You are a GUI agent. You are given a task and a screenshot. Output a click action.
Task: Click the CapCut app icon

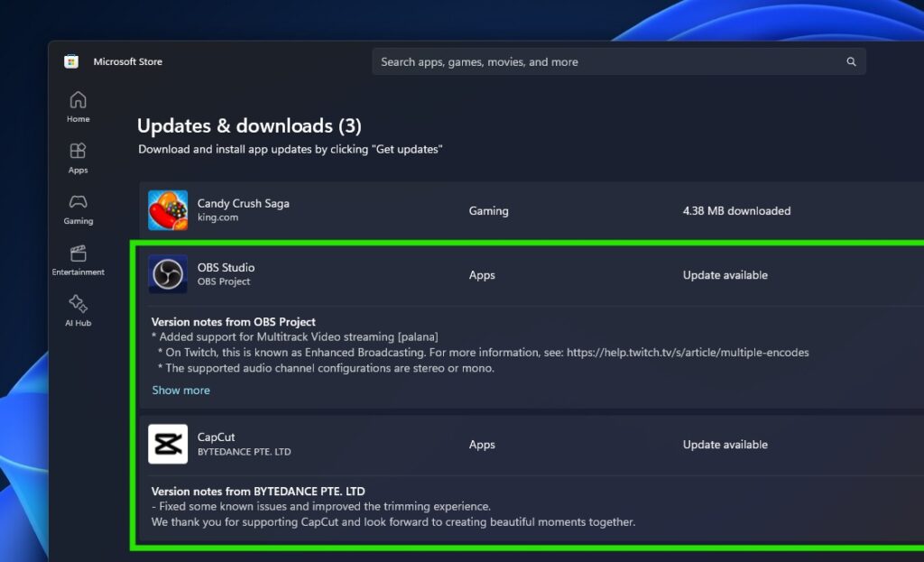pos(166,444)
